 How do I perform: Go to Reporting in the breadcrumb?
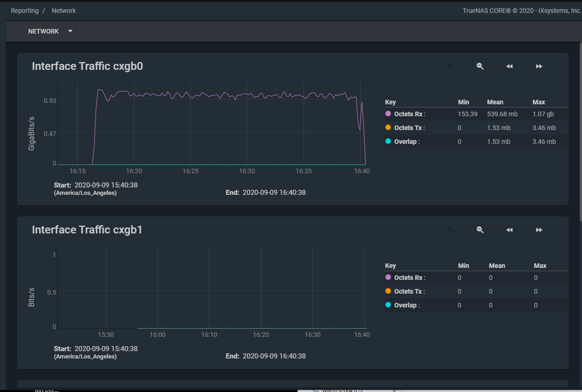25,11
